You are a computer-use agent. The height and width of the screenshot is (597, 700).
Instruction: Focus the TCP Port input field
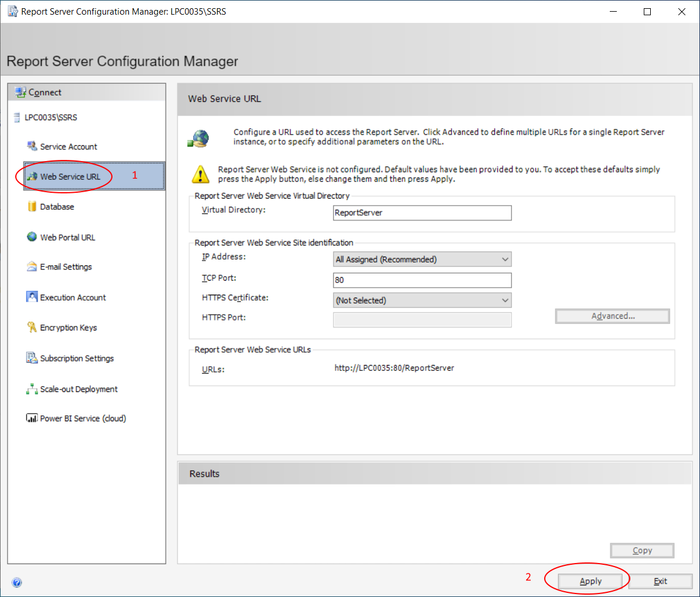click(x=422, y=280)
